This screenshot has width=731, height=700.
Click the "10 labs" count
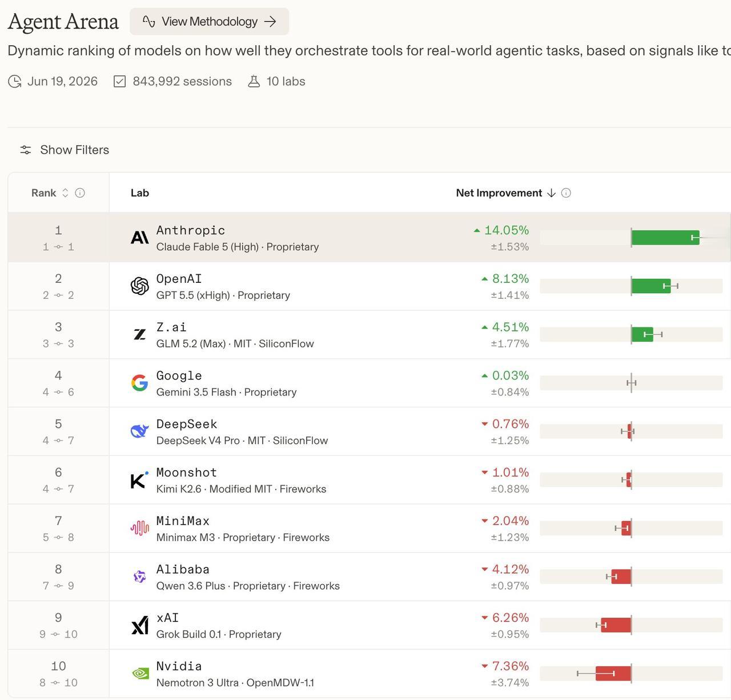286,82
